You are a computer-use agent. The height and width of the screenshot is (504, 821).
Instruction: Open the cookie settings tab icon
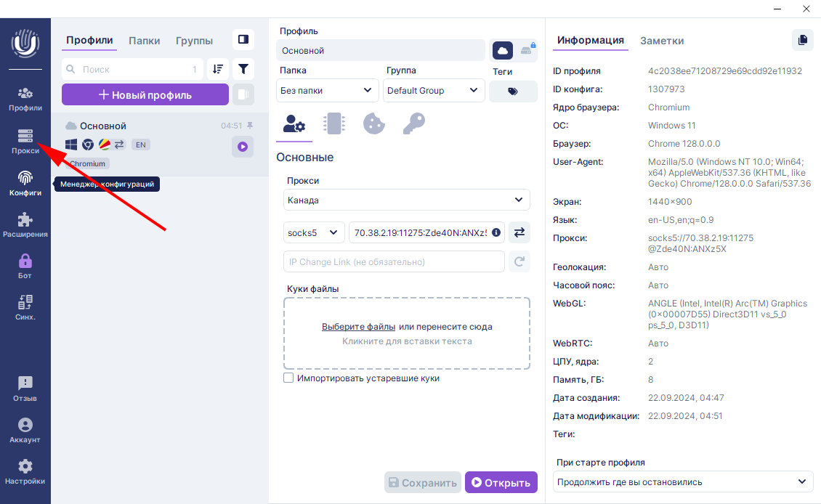coord(373,123)
